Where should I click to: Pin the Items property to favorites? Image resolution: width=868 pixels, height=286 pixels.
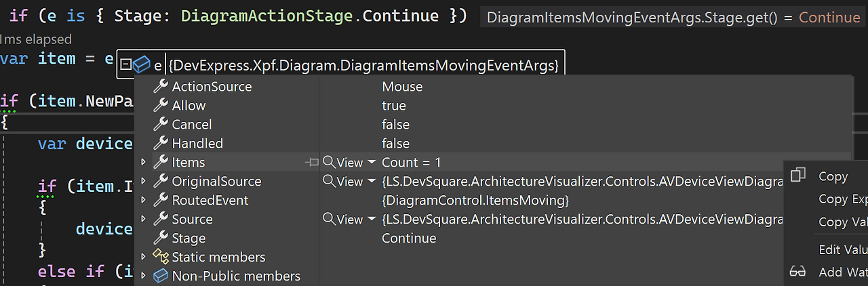pyautogui.click(x=312, y=162)
